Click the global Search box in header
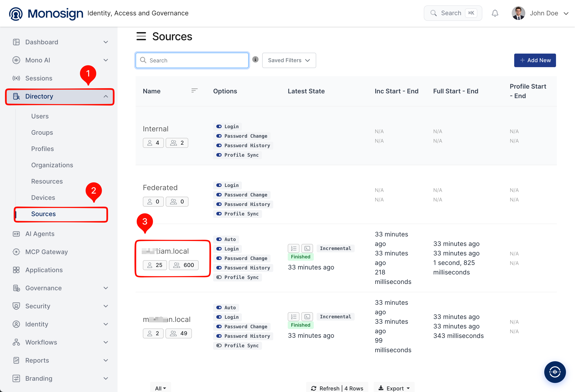This screenshot has width=575, height=392. coord(453,13)
